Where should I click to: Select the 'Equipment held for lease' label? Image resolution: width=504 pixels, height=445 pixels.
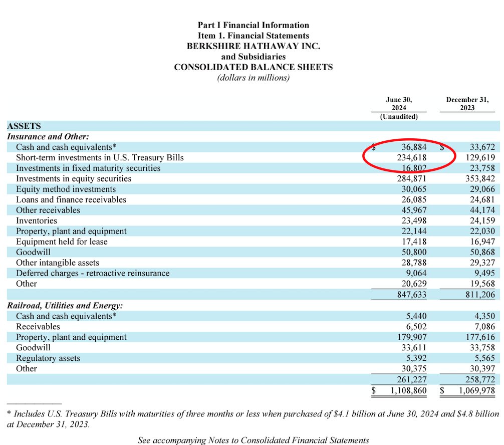tap(62, 242)
